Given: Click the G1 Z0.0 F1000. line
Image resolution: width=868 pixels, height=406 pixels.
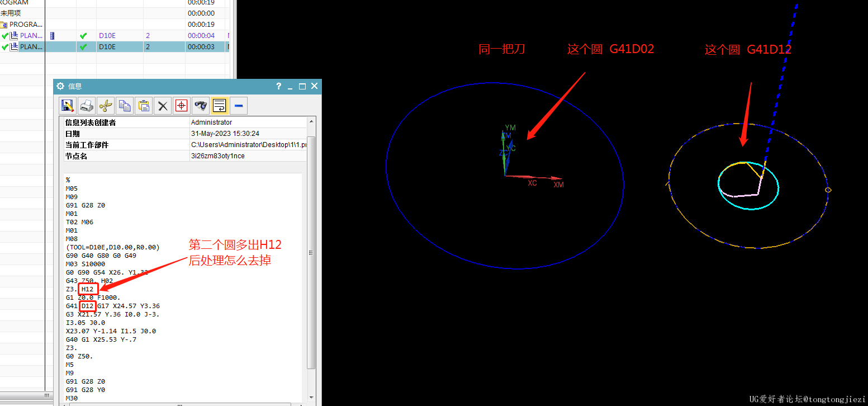Looking at the screenshot, I should pos(93,298).
